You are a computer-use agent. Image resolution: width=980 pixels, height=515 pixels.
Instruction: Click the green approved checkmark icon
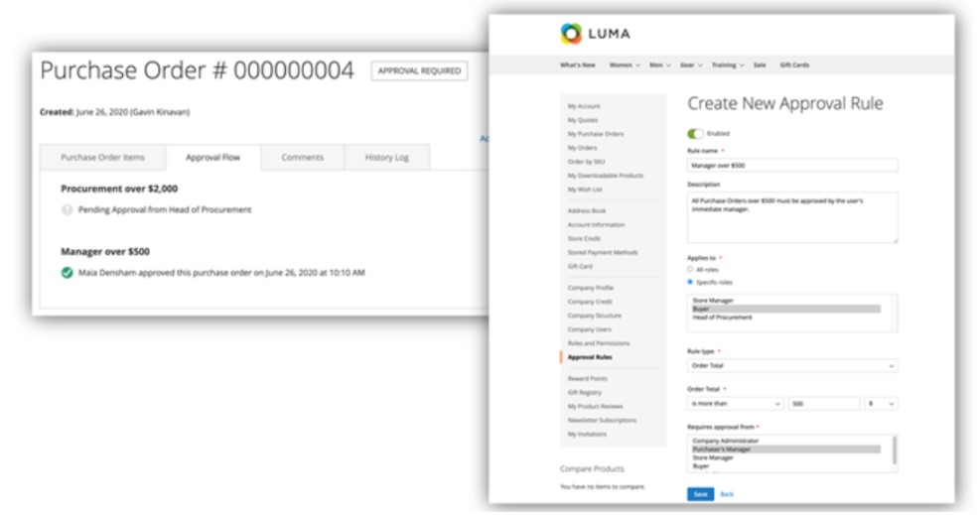tap(67, 272)
